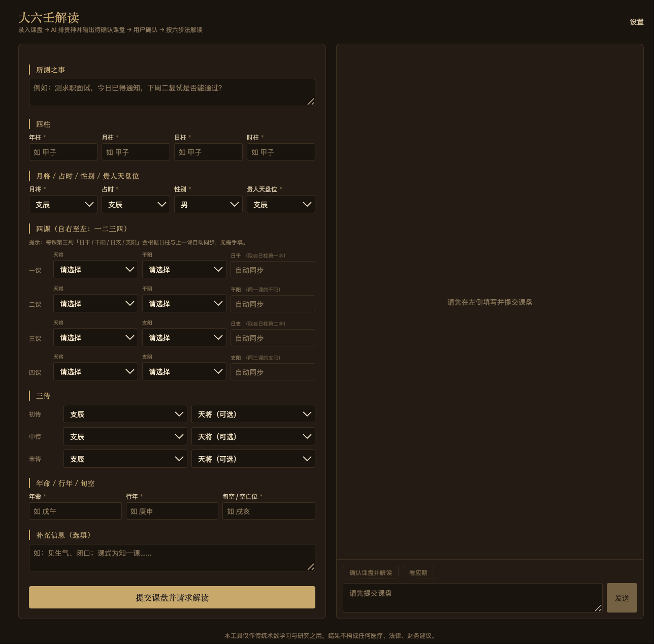654x644 pixels.
Task: Open the 月将 dropdown
Action: point(63,204)
